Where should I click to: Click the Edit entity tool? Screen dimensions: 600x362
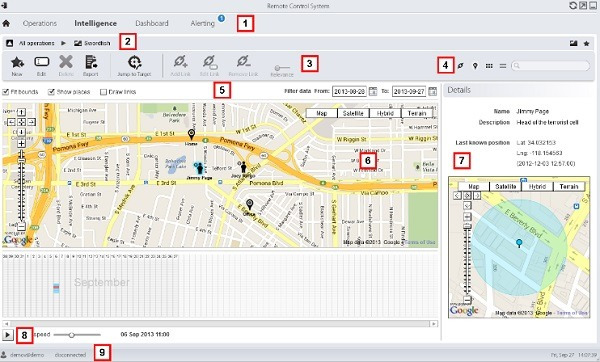tap(42, 66)
